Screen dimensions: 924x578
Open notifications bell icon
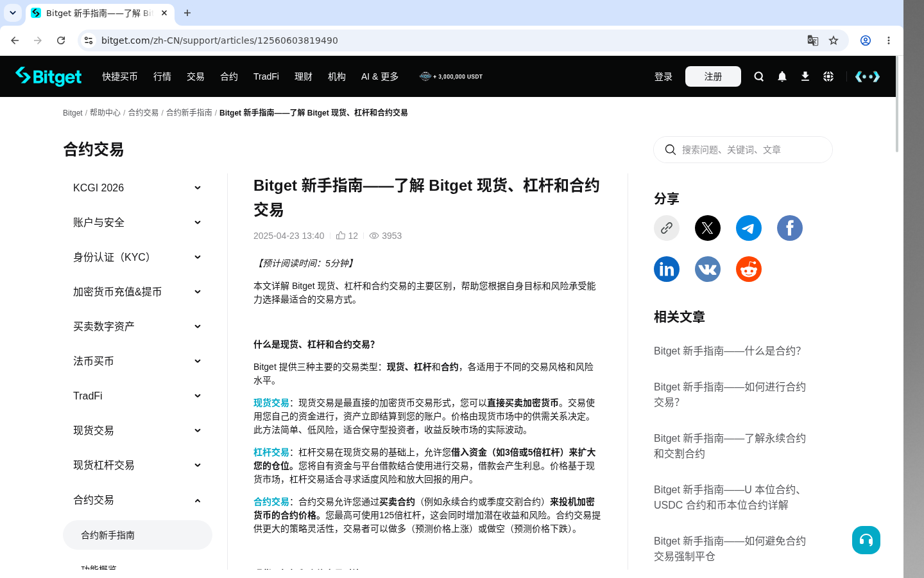tap(782, 76)
